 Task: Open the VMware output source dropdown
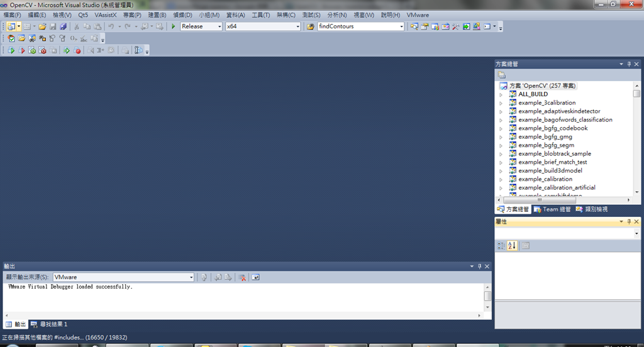[x=191, y=277]
